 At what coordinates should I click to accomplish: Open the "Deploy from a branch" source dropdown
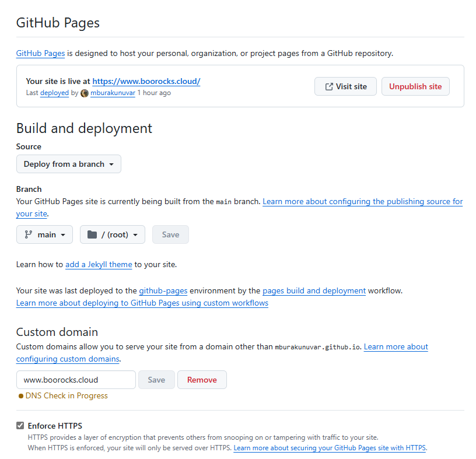point(68,164)
